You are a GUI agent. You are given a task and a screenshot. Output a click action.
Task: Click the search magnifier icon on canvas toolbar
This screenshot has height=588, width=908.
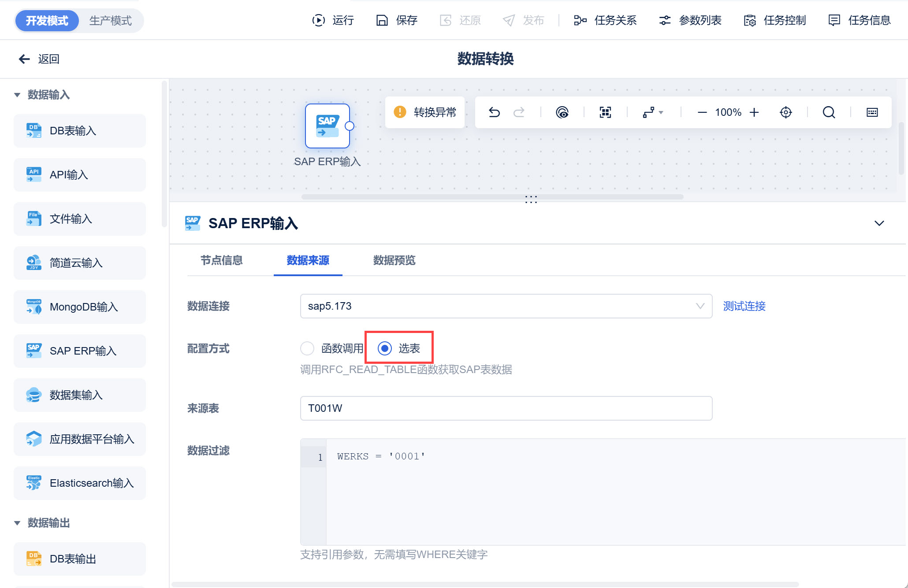tap(829, 112)
